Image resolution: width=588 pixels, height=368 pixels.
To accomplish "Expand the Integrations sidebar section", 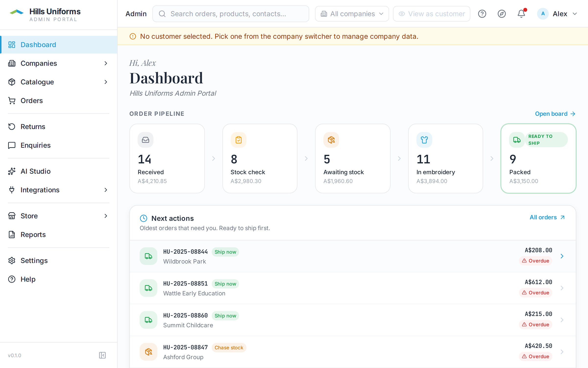I will coord(106,190).
